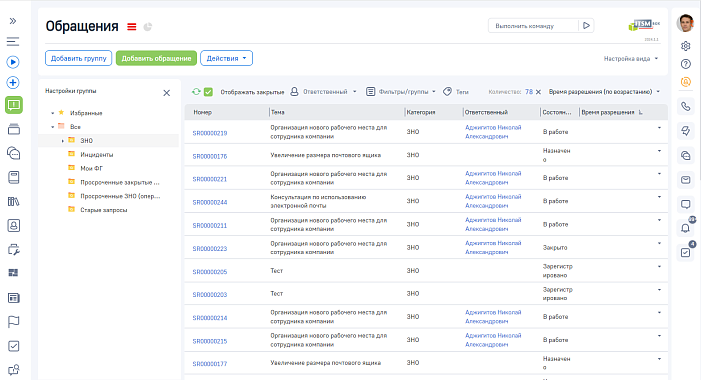The height and width of the screenshot is (380, 701).
Task: Click the settings gear icon
Action: 685,46
